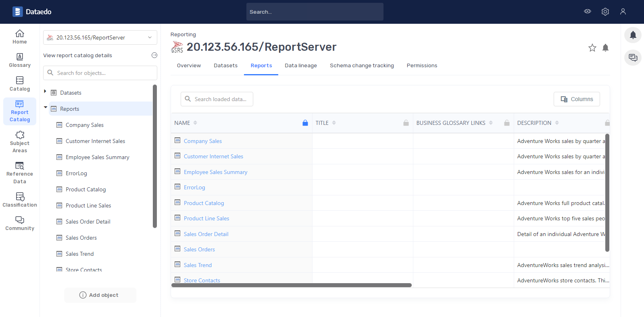
Task: Click the horizontal table scrollbar
Action: (x=291, y=285)
